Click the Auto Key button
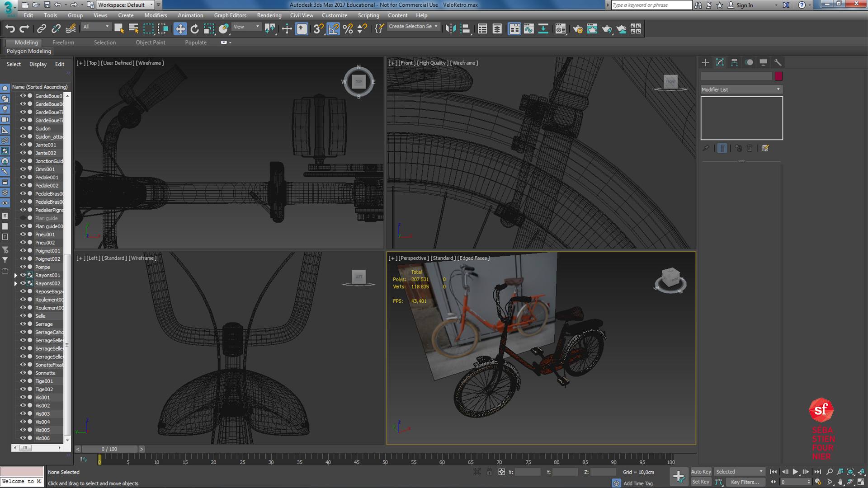The width and height of the screenshot is (868, 488). point(701,472)
